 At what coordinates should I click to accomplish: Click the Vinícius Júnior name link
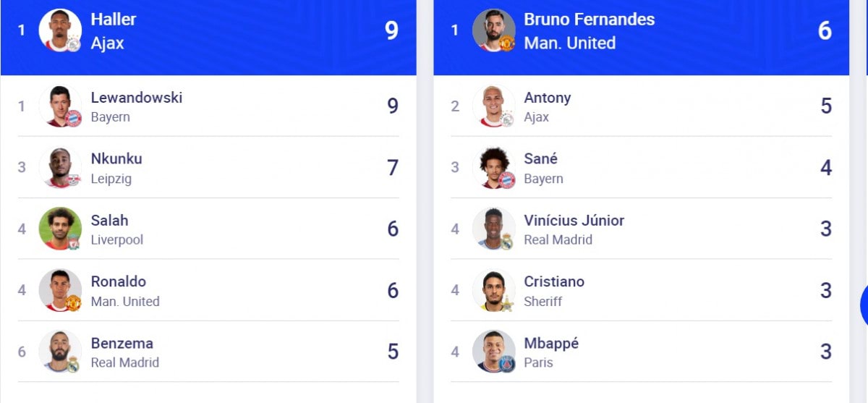[574, 220]
